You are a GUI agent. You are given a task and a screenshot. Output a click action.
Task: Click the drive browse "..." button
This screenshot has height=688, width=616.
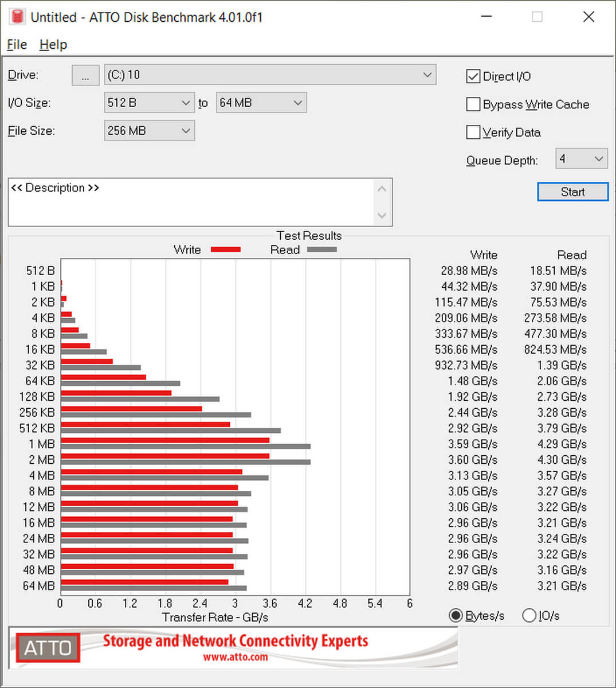pyautogui.click(x=85, y=75)
